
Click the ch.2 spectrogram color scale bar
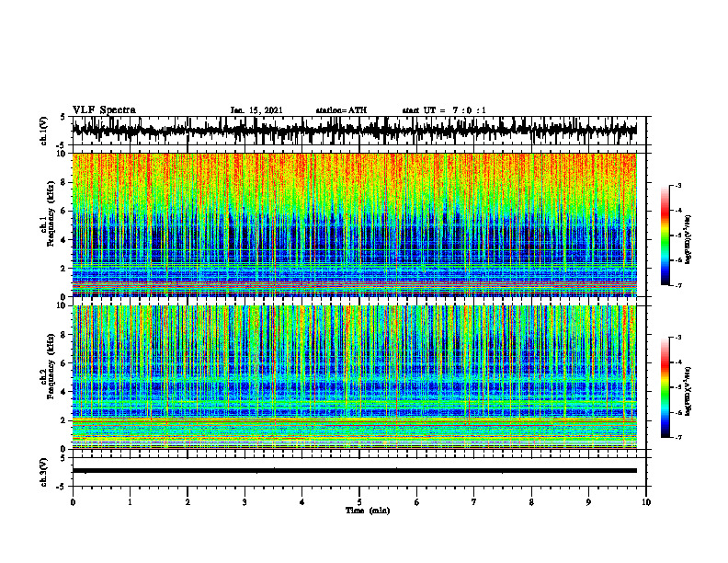click(665, 387)
